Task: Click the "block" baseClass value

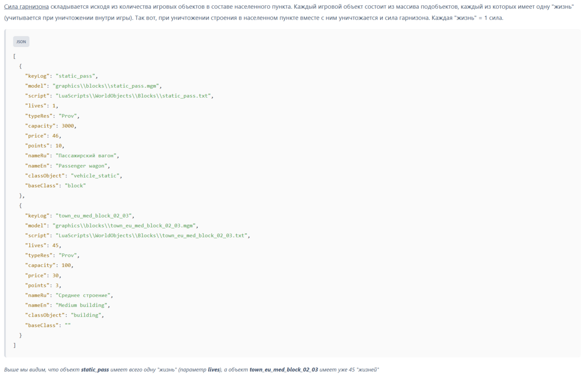Action: (75, 186)
